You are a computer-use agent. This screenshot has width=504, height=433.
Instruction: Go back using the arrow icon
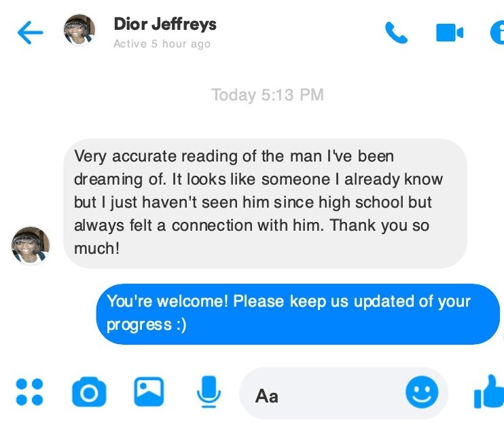[x=30, y=33]
